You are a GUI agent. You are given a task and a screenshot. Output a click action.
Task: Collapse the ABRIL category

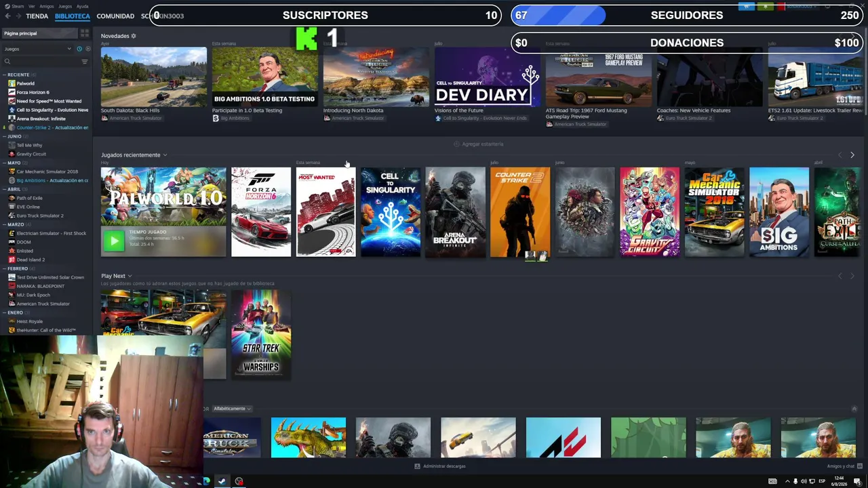pyautogui.click(x=5, y=189)
